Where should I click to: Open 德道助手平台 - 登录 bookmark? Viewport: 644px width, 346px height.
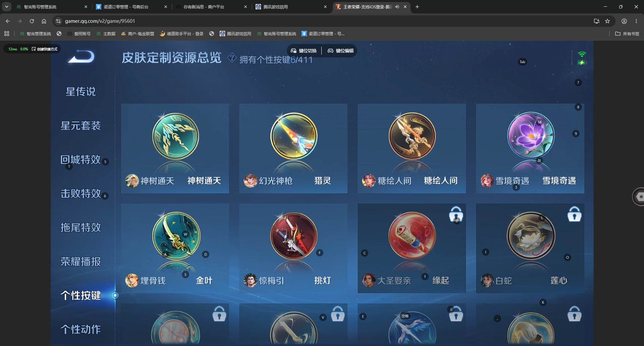pyautogui.click(x=182, y=34)
